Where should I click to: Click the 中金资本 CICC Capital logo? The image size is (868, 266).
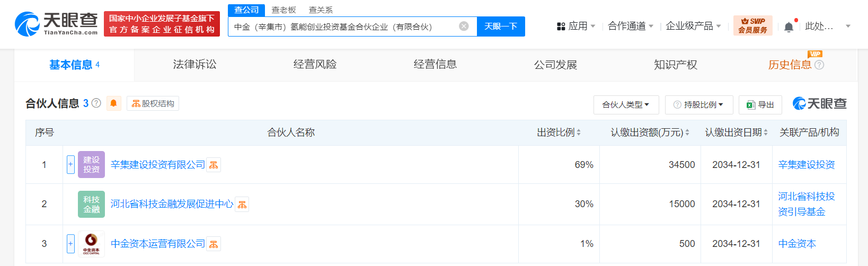[91, 244]
